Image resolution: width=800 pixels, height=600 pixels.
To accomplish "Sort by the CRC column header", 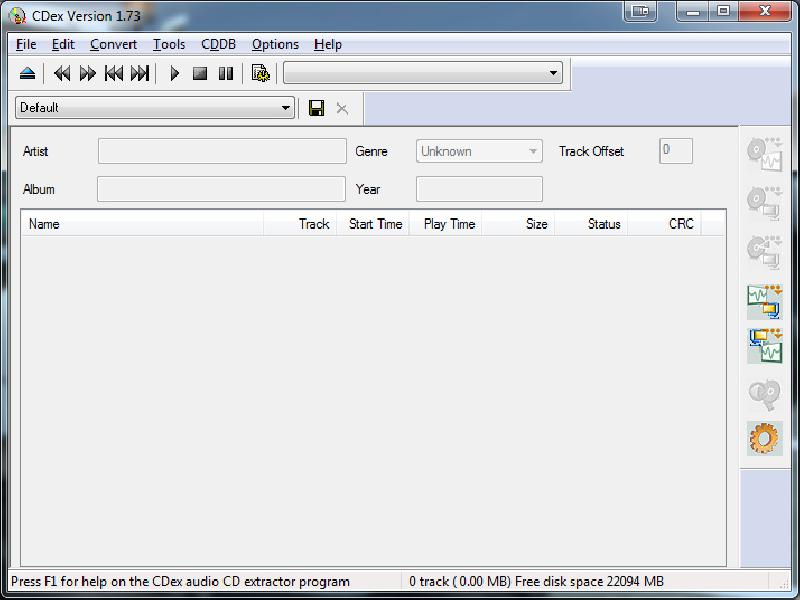I will 664,224.
